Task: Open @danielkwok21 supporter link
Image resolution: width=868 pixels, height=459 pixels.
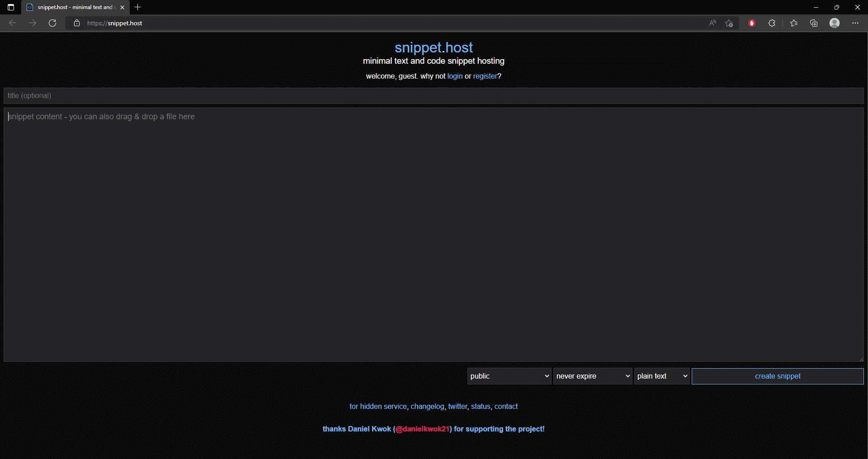Action: tap(423, 429)
